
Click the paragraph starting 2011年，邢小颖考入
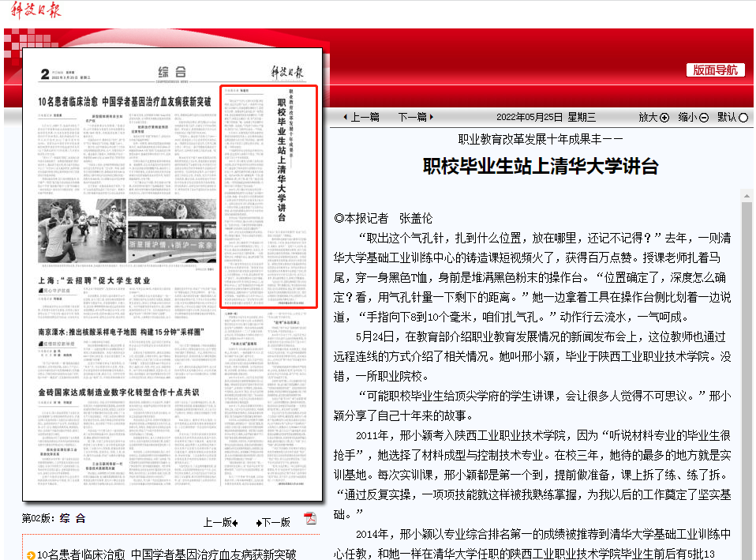coord(533,475)
